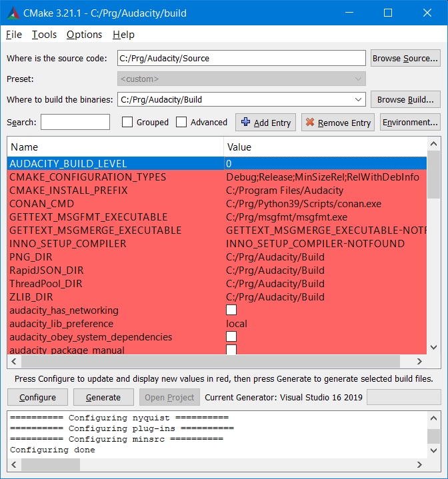The height and width of the screenshot is (479, 448).
Task: Click the source code path field
Action: pyautogui.click(x=241, y=58)
